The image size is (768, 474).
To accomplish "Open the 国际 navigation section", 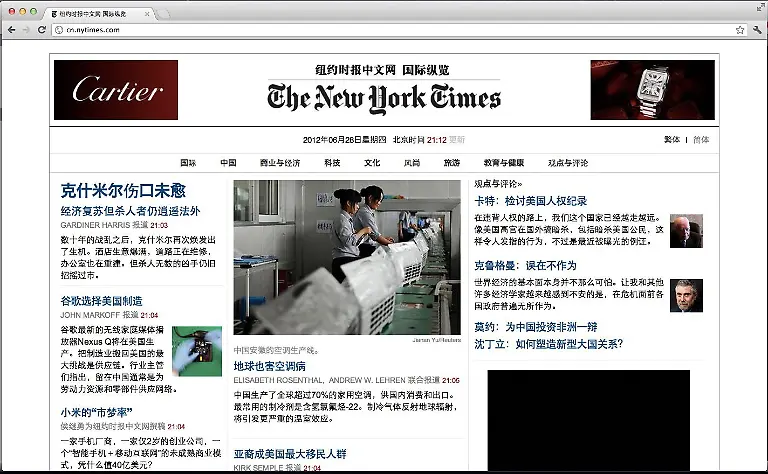I will pyautogui.click(x=188, y=163).
